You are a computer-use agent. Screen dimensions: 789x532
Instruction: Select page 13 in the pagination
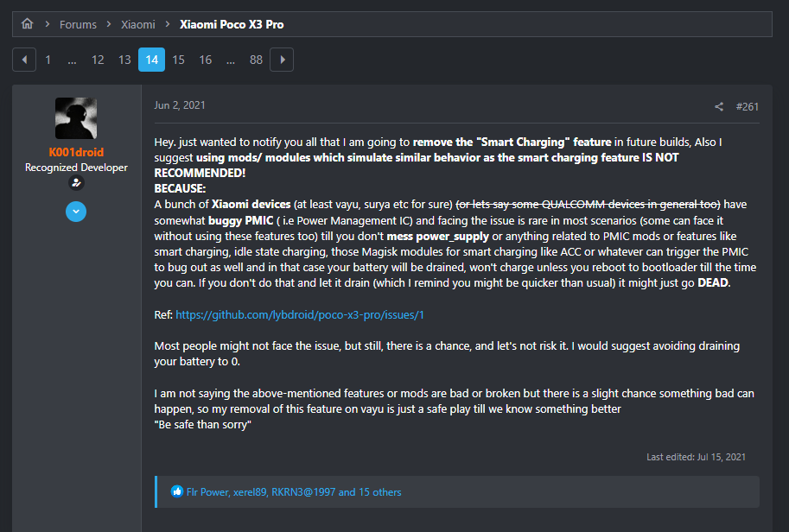pyautogui.click(x=124, y=60)
